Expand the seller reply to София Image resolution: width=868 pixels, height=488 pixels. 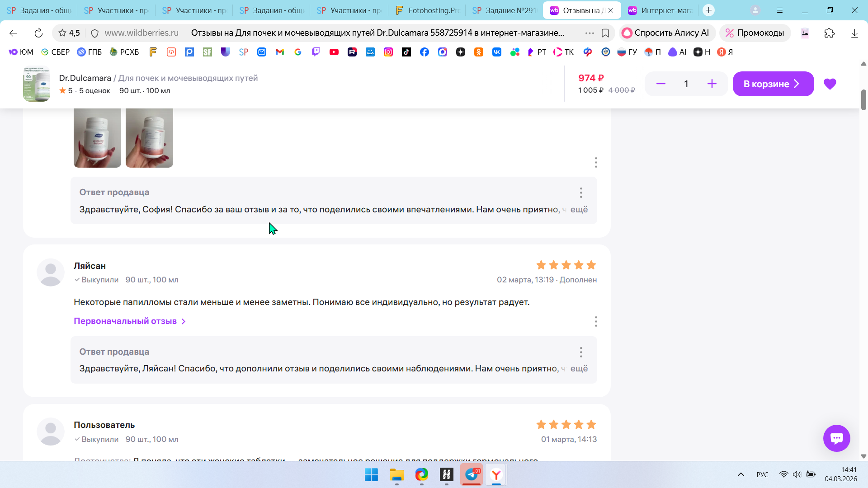click(579, 210)
